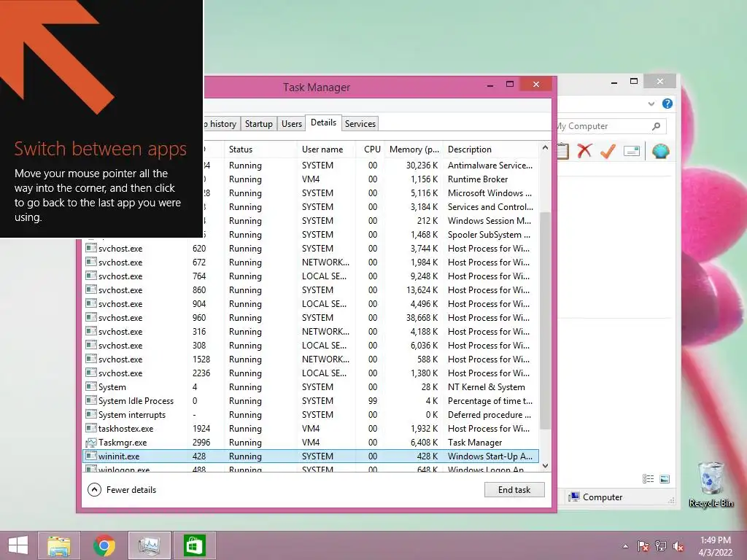The height and width of the screenshot is (560, 747).
Task: Click the scroll up arrow in the process list
Action: tap(545, 148)
